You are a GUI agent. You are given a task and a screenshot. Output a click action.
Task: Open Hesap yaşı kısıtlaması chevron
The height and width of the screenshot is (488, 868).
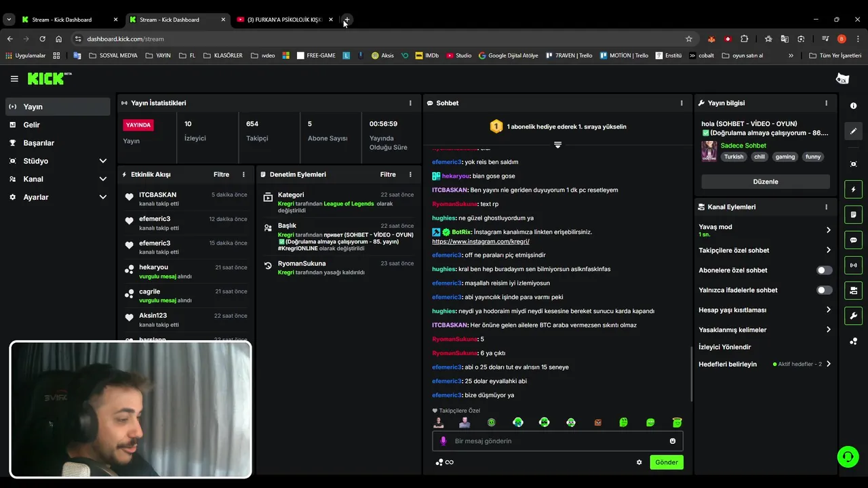828,310
